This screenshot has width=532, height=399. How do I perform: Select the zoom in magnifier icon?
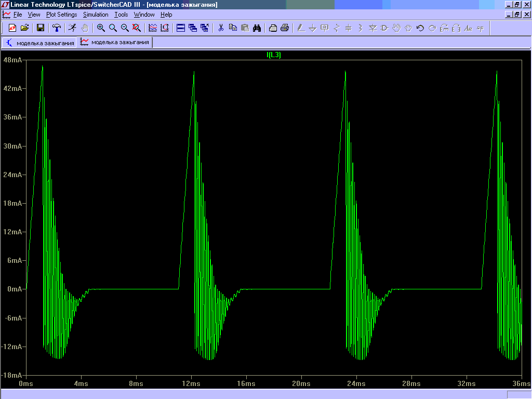coord(101,28)
